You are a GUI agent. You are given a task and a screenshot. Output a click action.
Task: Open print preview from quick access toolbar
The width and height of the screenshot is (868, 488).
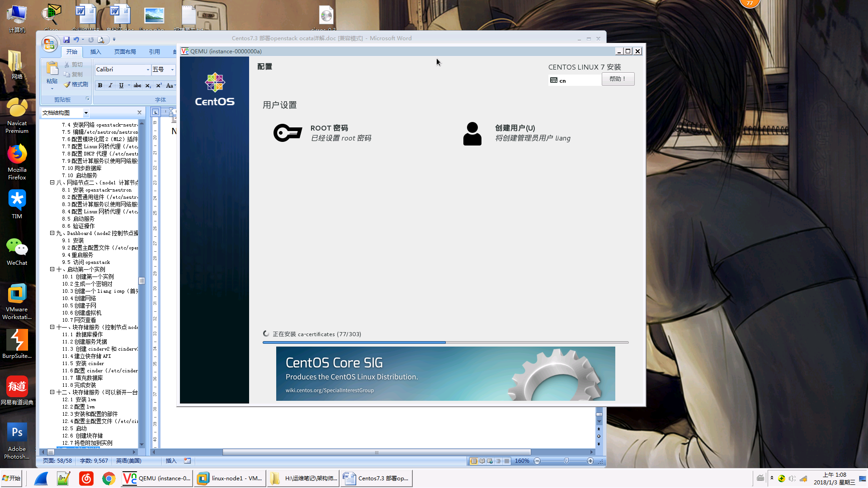click(x=101, y=40)
